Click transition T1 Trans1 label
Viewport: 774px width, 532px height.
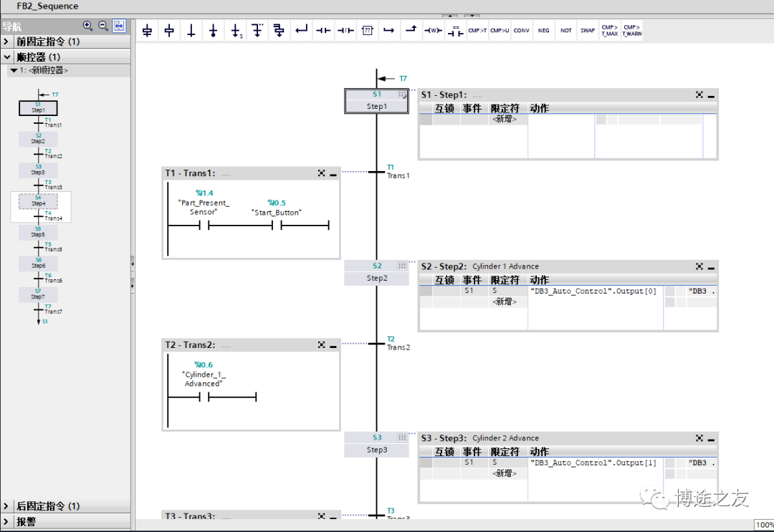click(398, 172)
